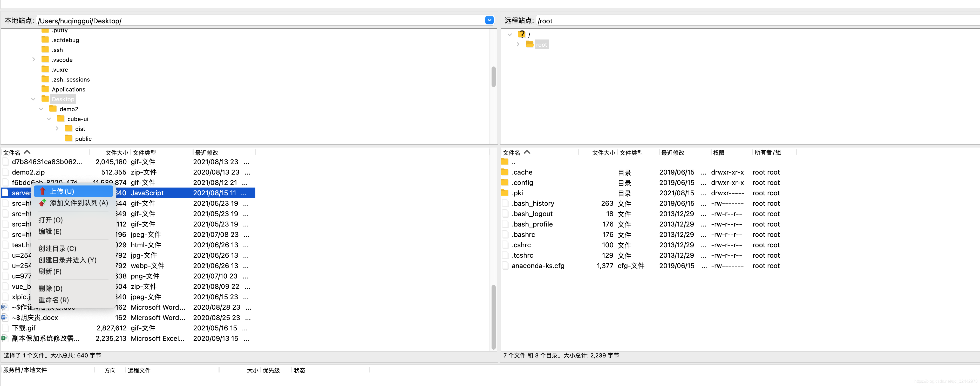
Task: Select the .scfdebug folder icon
Action: tap(45, 39)
